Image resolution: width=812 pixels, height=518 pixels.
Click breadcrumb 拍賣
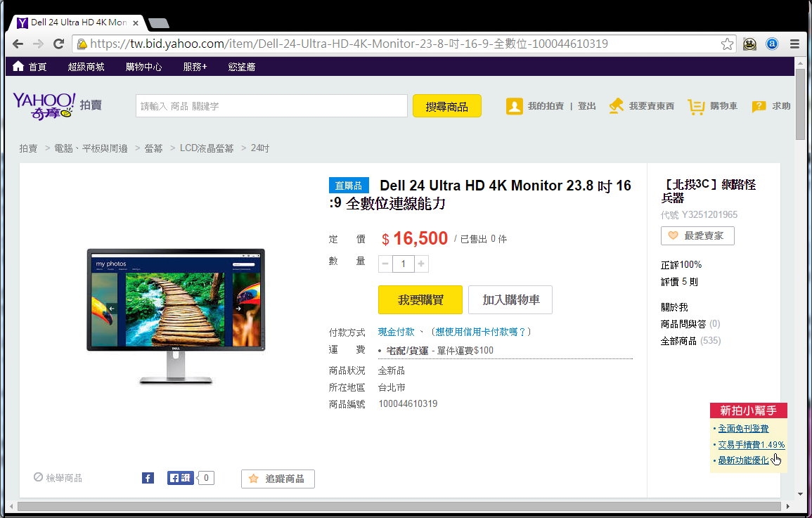coord(29,148)
